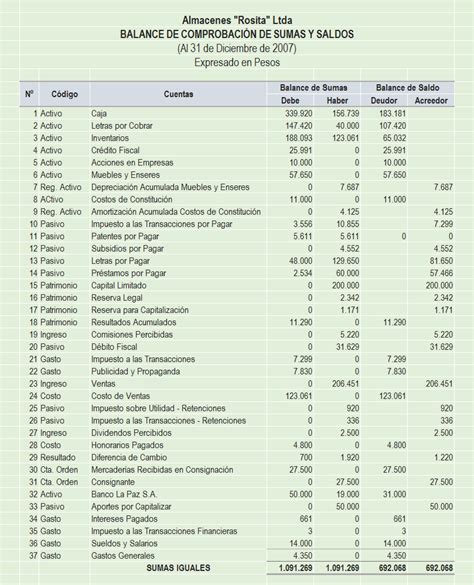Select 'Impuesto a las Transacciones por Pagar' cell
Screen dimensions: 474x585
click(x=162, y=224)
